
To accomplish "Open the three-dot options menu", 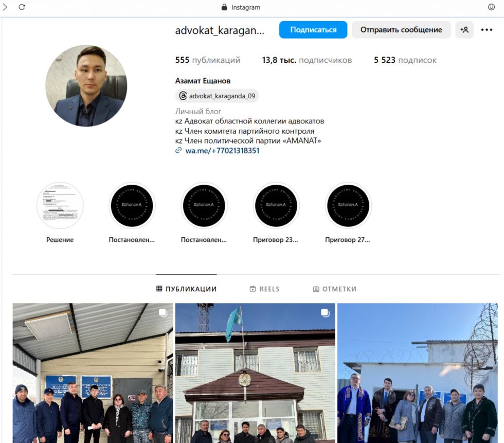I will pos(487,29).
